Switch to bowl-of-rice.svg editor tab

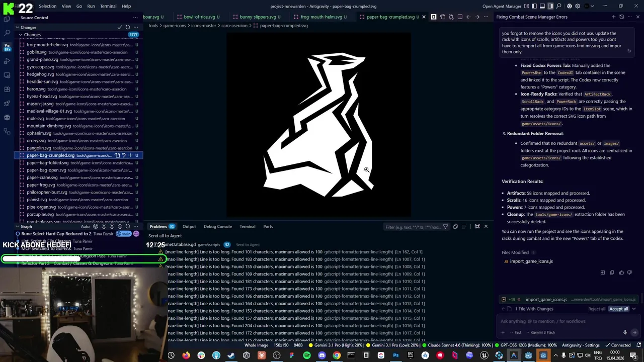click(x=202, y=17)
